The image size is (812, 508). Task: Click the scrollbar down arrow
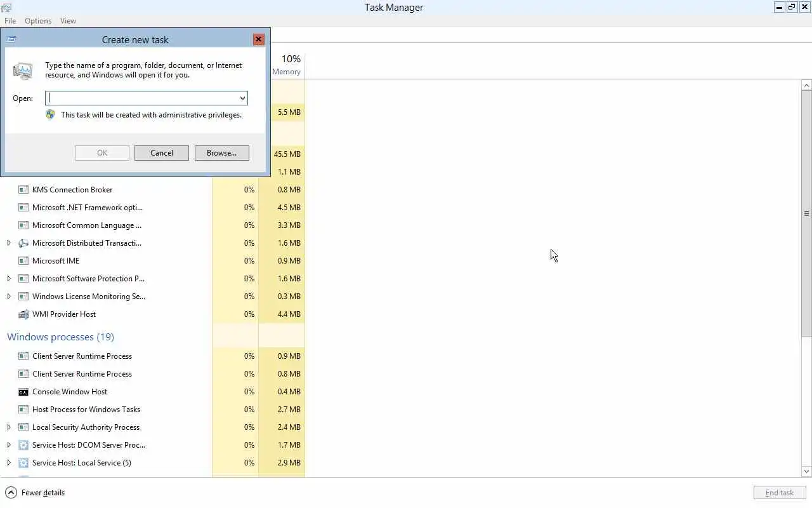coord(807,472)
